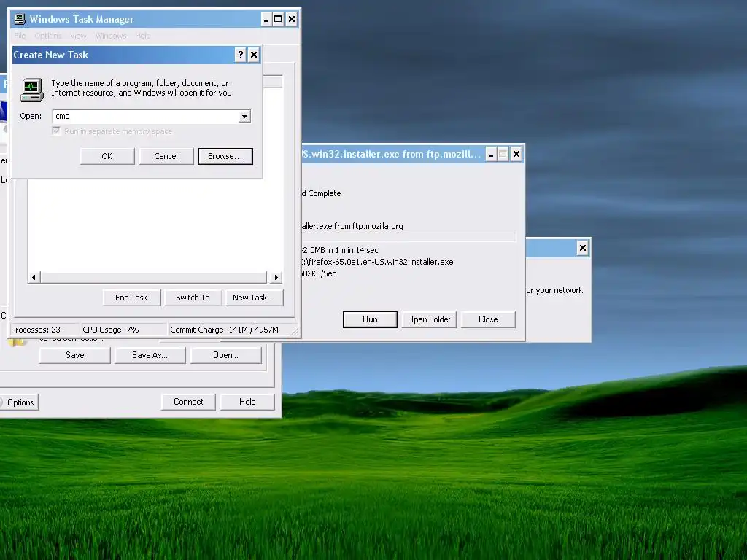747x560 pixels.
Task: Click Save As... in the connection window
Action: (x=150, y=355)
